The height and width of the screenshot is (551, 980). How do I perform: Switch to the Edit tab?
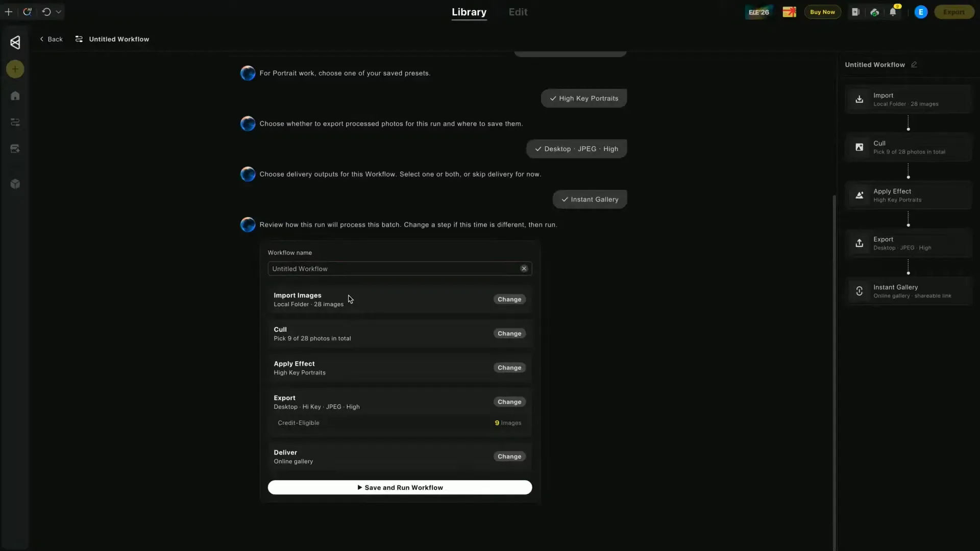[x=518, y=12]
